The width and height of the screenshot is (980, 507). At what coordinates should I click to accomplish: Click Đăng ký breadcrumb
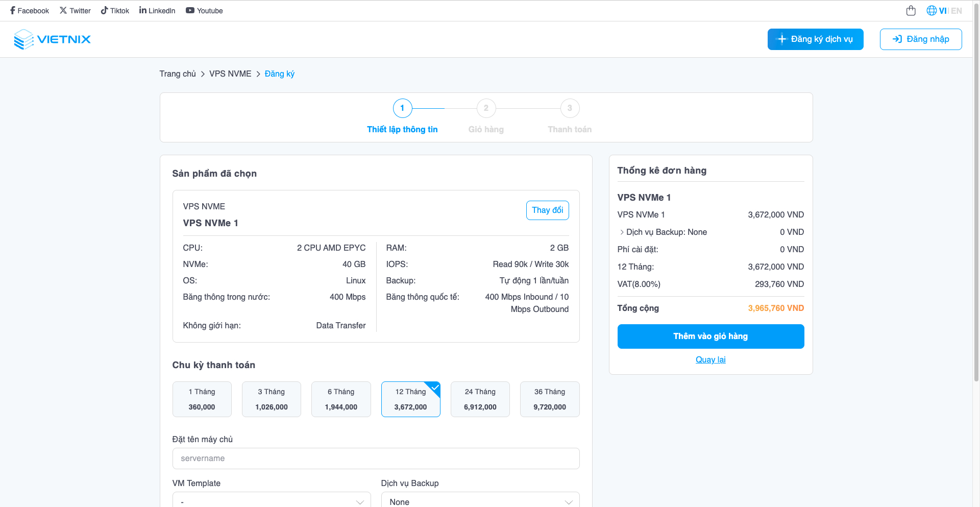(280, 74)
